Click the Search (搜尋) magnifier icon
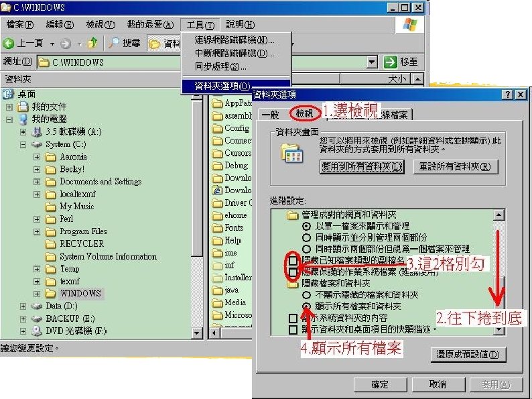 [114, 43]
